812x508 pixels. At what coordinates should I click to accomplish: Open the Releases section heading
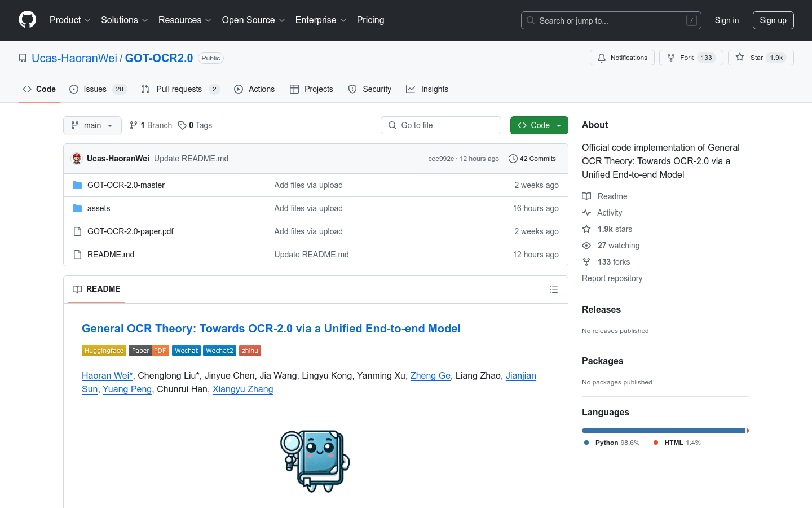point(601,309)
